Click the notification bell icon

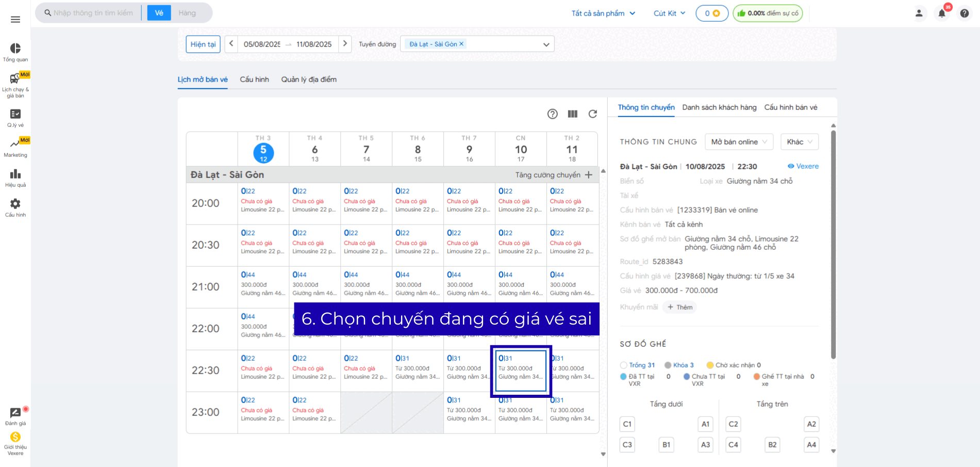click(941, 13)
